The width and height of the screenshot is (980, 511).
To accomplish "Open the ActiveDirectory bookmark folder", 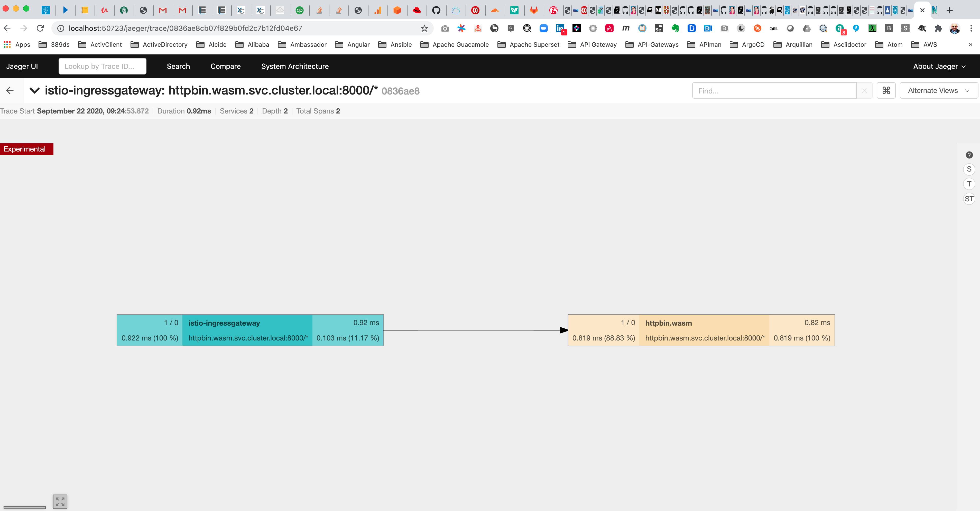I will (x=159, y=44).
